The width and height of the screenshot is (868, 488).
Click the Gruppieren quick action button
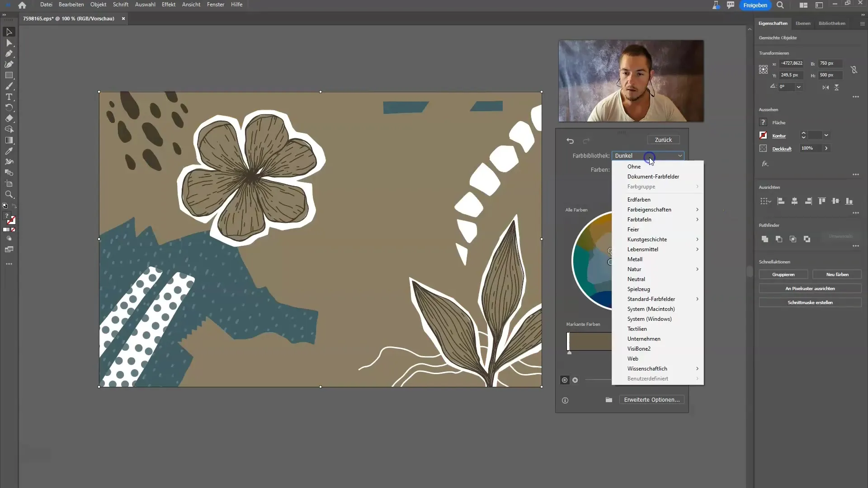(783, 275)
